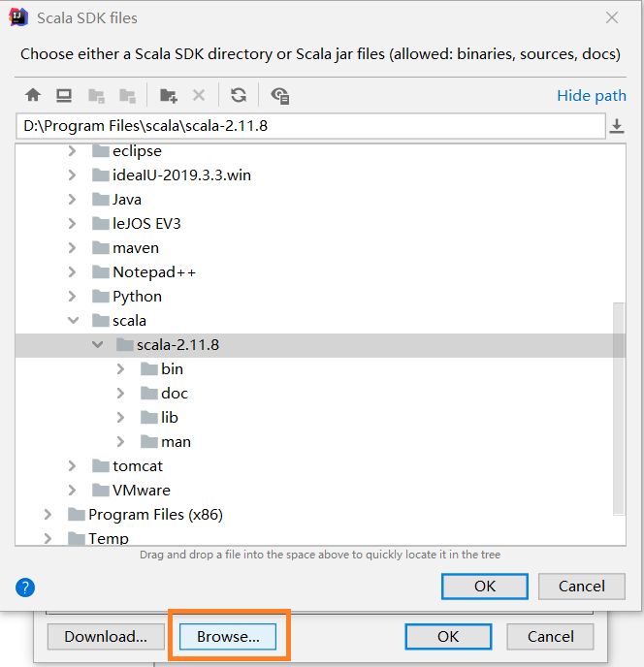Collapse the scala folder

(x=73, y=320)
